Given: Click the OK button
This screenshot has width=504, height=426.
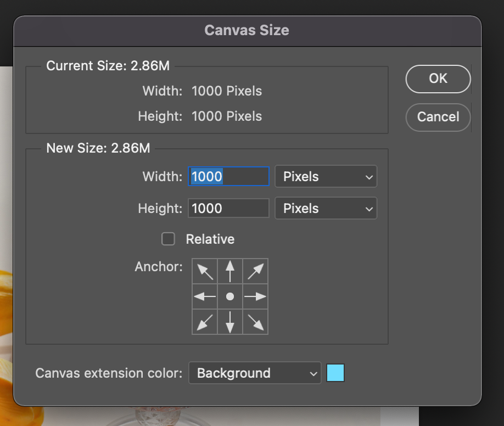Looking at the screenshot, I should coord(438,79).
